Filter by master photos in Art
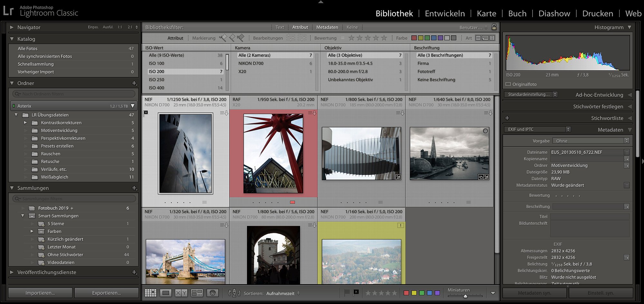This screenshot has height=304, width=644. (478, 38)
